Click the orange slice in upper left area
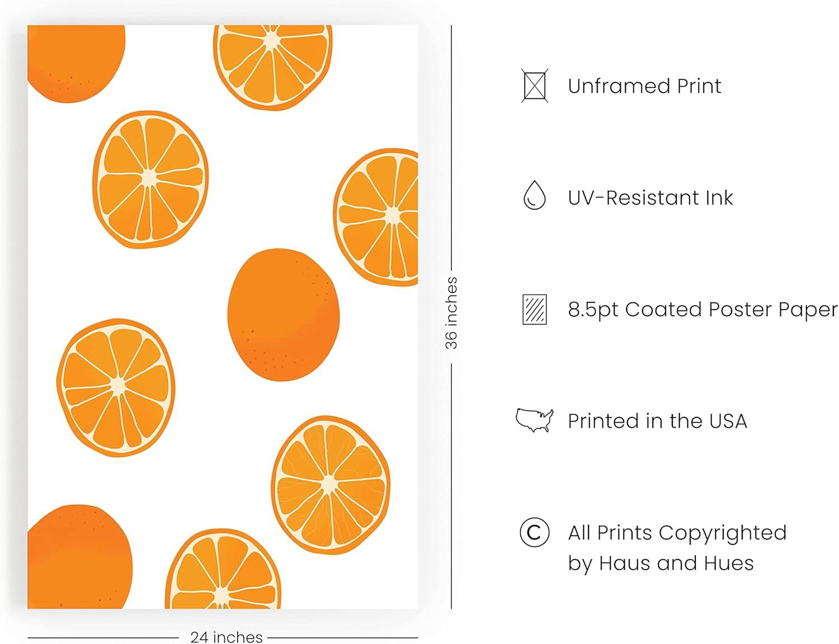This screenshot has width=839, height=644. pyautogui.click(x=150, y=179)
